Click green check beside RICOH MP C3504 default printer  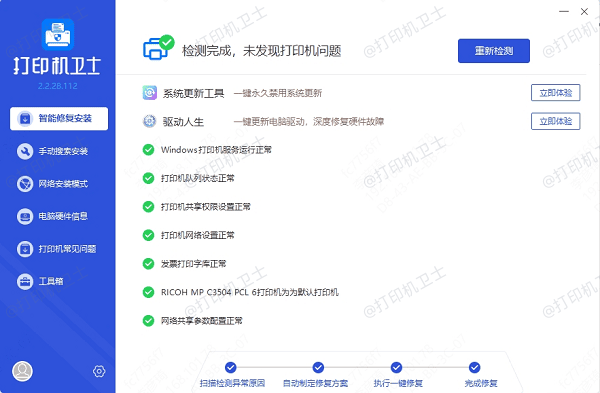[x=148, y=292]
